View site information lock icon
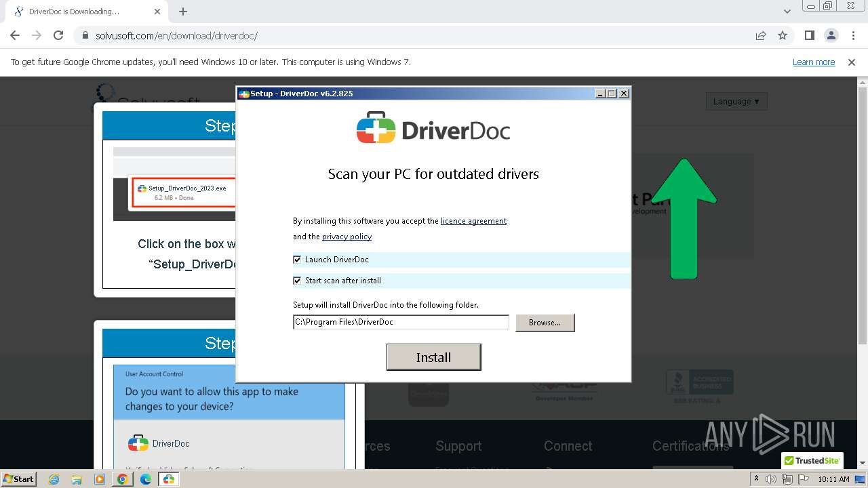The height and width of the screenshot is (488, 868). click(85, 35)
